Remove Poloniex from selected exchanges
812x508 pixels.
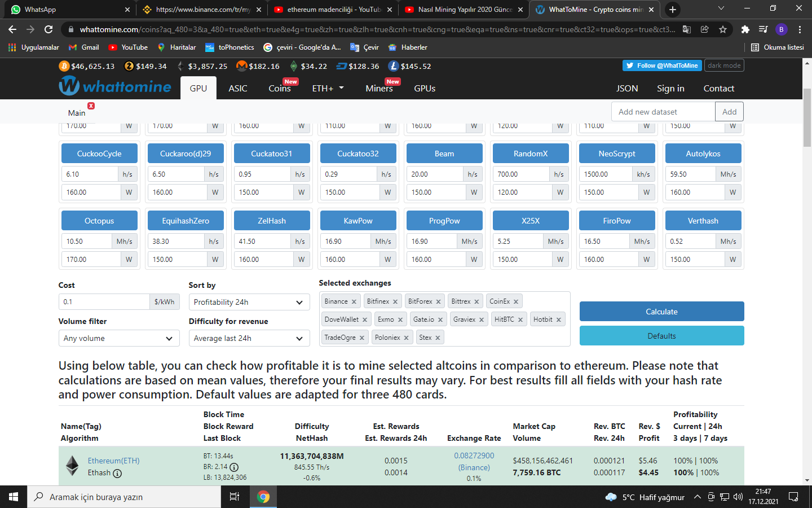[x=406, y=338]
